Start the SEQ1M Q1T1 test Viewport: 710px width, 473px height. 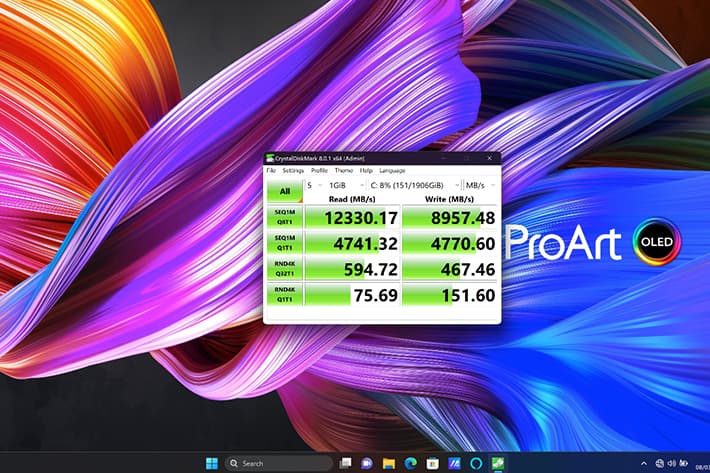click(285, 243)
